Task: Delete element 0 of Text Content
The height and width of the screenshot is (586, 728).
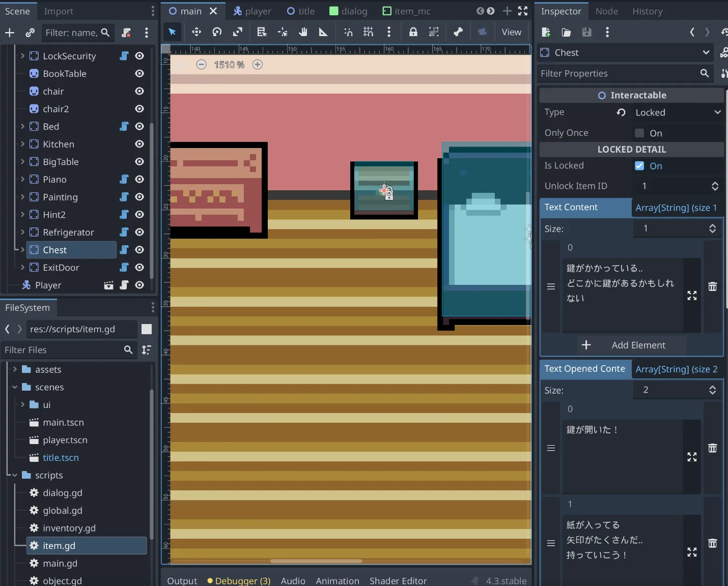Action: [712, 287]
